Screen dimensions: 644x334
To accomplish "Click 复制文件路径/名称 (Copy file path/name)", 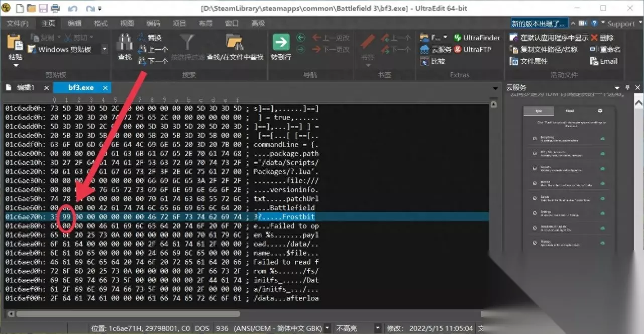I will (x=544, y=49).
